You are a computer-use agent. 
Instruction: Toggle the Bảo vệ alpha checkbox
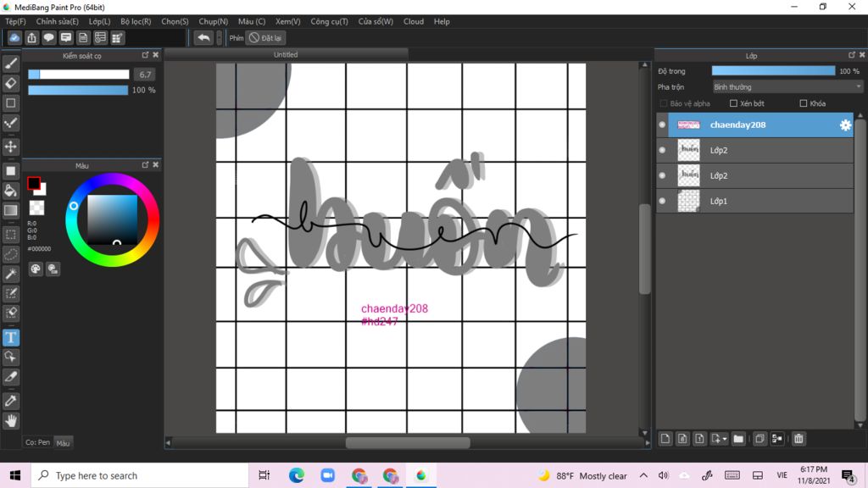tap(663, 103)
